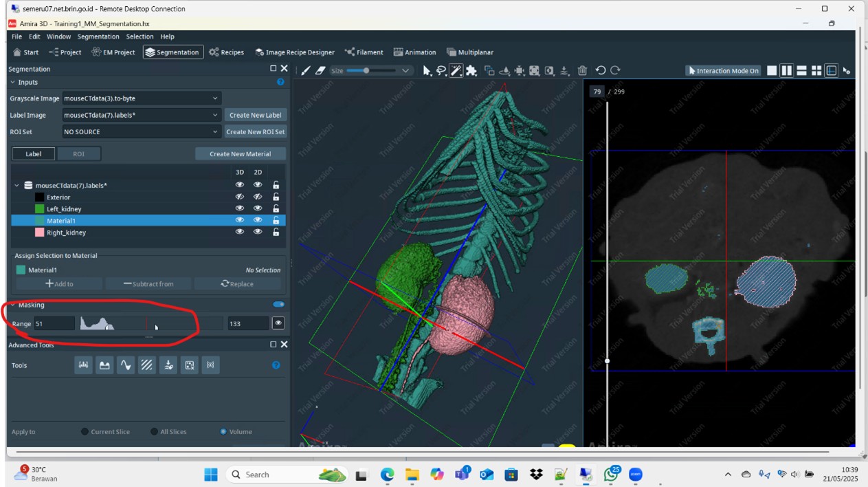Click the Create New Material button
The height and width of the screenshot is (487, 868).
point(240,153)
